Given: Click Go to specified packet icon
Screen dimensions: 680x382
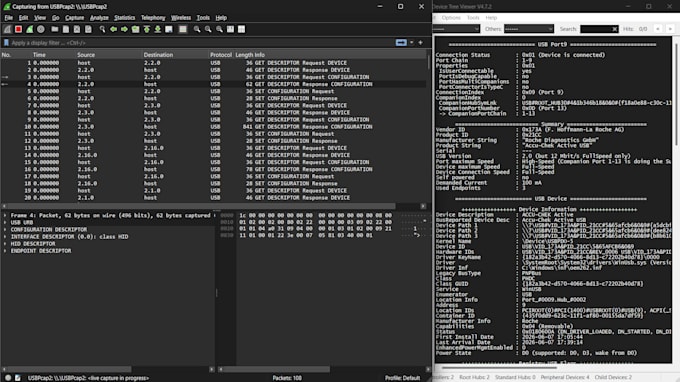Looking at the screenshot, I should pos(136,29).
